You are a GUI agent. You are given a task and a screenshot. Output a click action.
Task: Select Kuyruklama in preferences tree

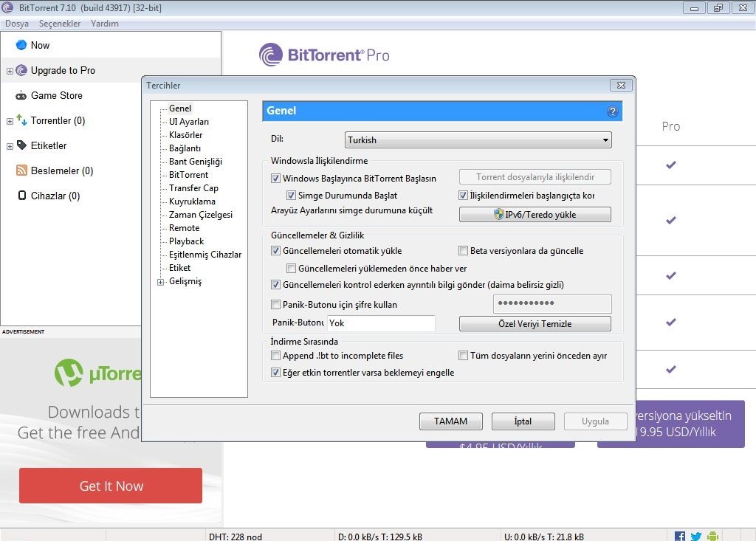192,201
